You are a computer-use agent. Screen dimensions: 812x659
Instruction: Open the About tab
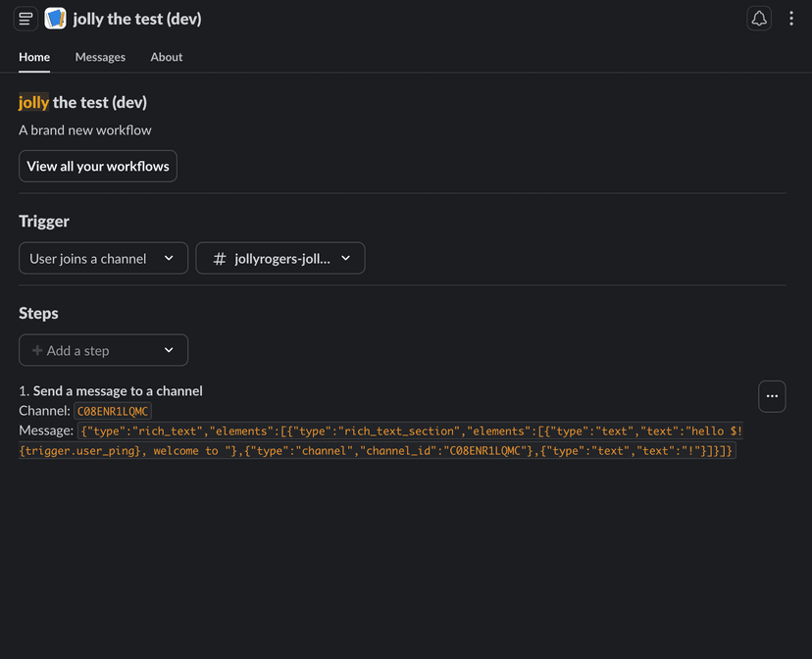tap(167, 57)
